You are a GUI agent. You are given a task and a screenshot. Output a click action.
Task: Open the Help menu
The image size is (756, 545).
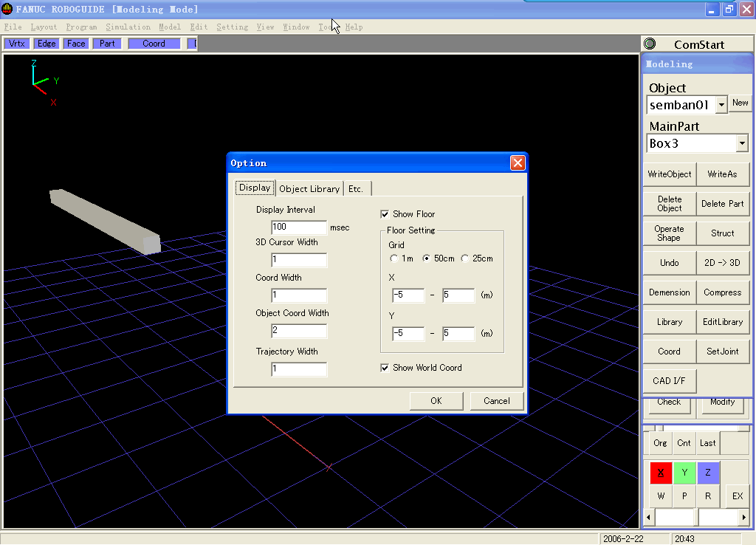pos(354,27)
